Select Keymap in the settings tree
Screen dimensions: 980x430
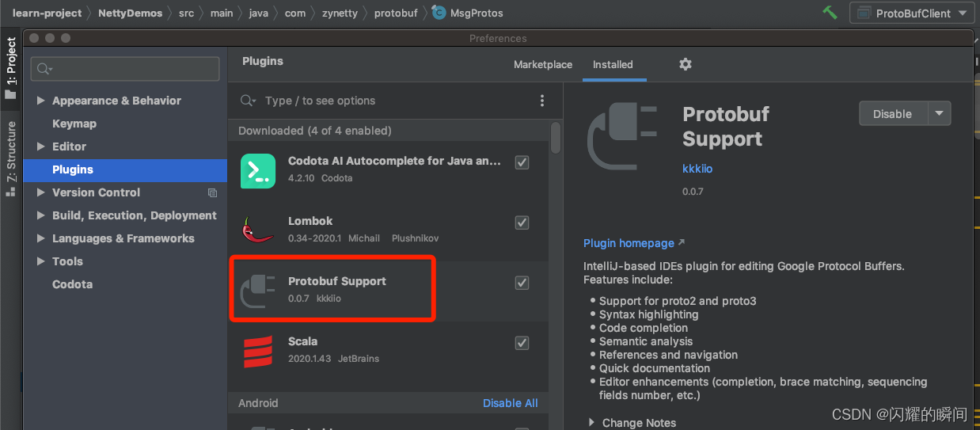pyautogui.click(x=74, y=124)
